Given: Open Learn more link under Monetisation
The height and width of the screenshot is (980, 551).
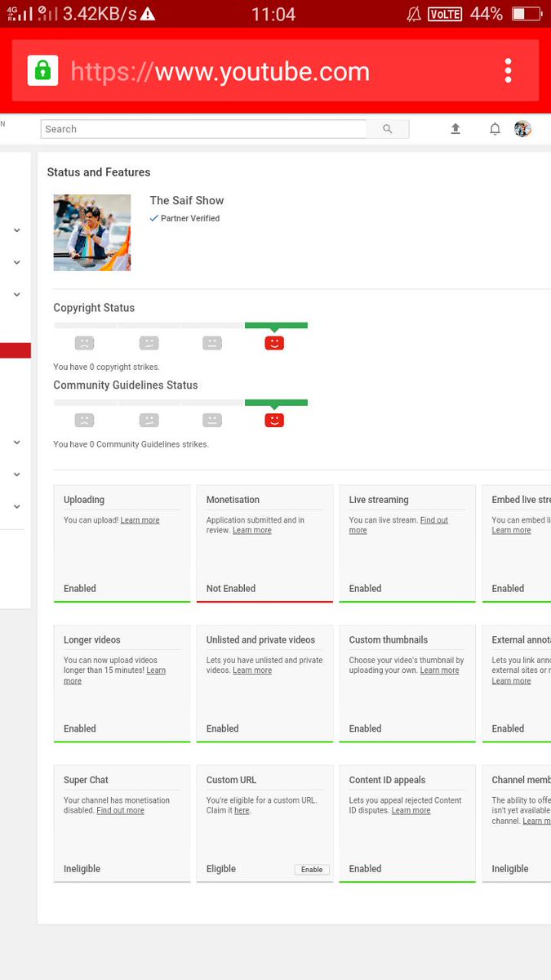Looking at the screenshot, I should click(252, 530).
